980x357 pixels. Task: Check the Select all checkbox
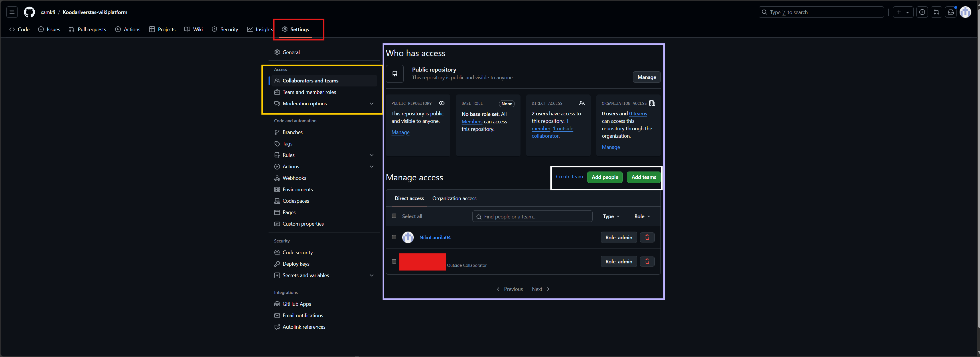click(394, 216)
